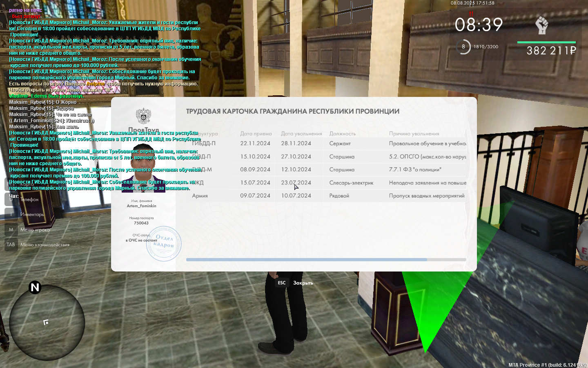
Task: Select hire date 15.07.2024
Action: coord(255,183)
